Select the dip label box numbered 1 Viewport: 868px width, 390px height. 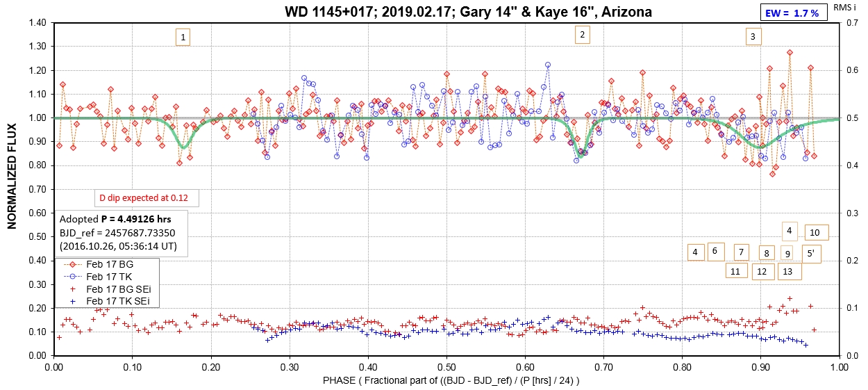(x=183, y=38)
